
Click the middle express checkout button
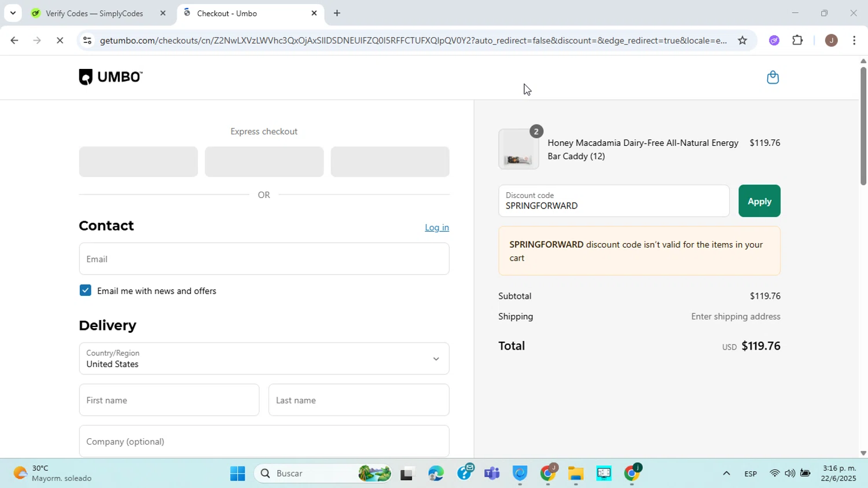pyautogui.click(x=264, y=162)
